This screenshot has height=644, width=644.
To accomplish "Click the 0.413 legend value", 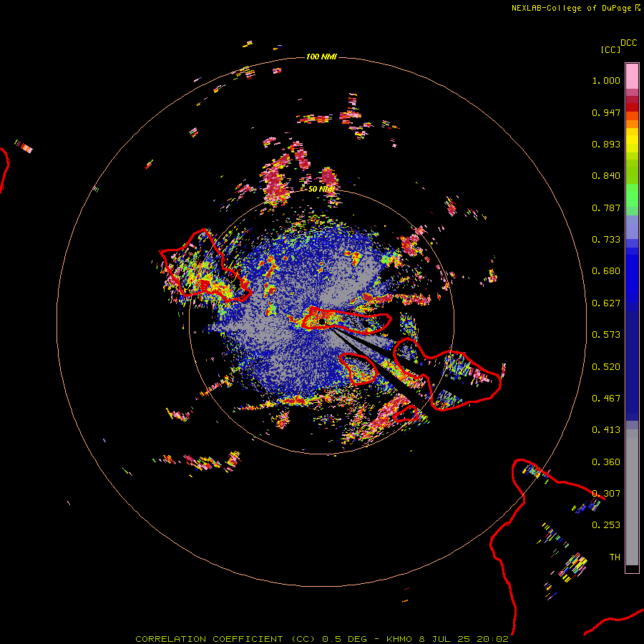I will tap(606, 430).
